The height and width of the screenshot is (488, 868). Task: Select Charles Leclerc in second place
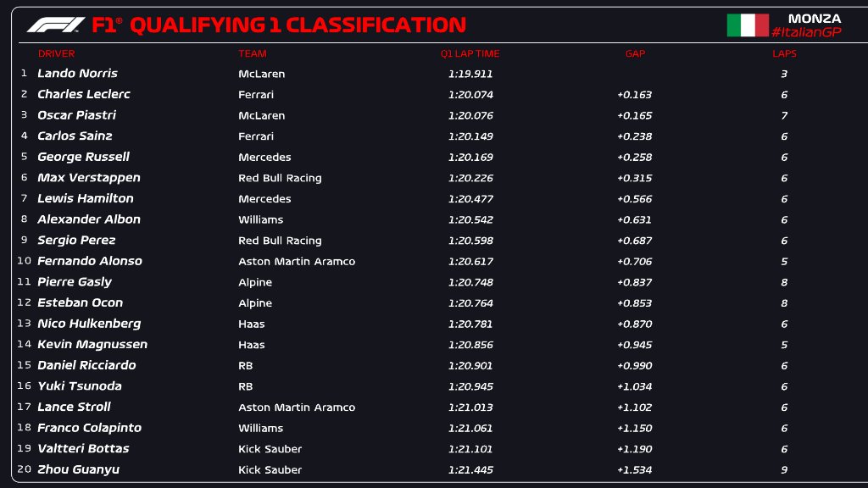coord(84,95)
